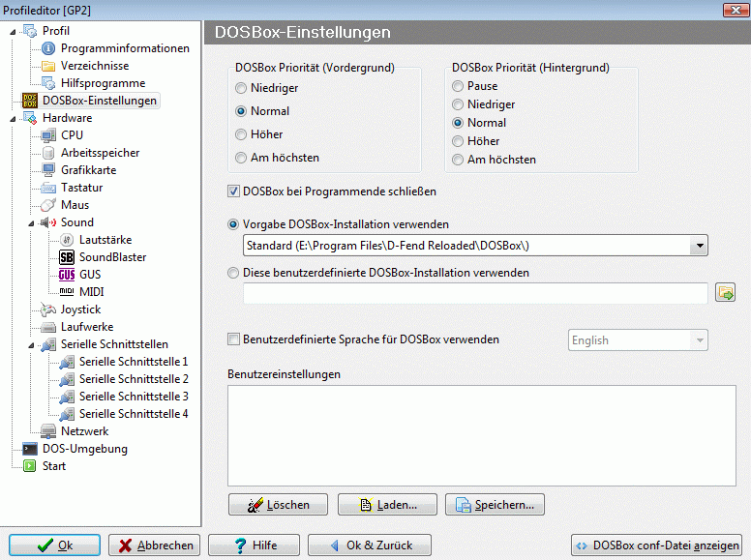Click the Ok button
Screen dimensions: 751x560
click(x=54, y=545)
